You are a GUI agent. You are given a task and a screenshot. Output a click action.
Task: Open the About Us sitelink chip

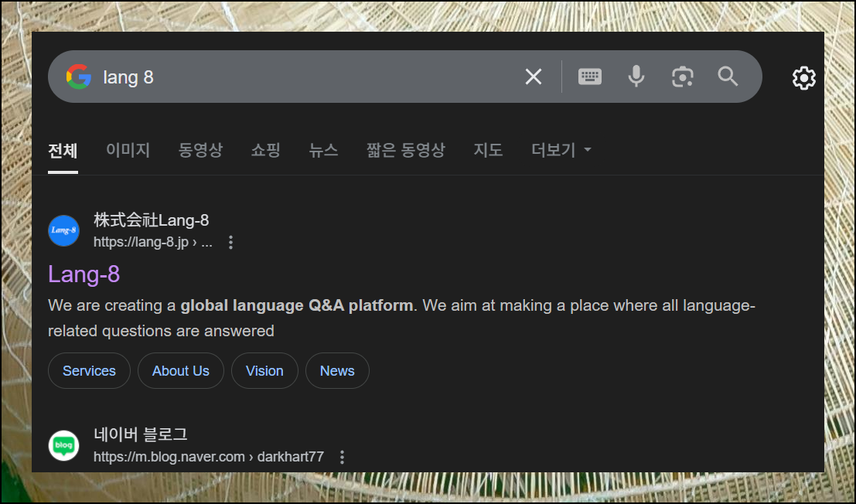coord(181,371)
